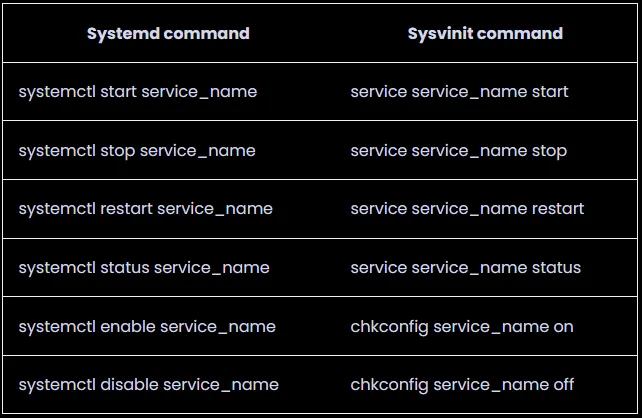
Task: Click the service service_name start cell
Action: [x=459, y=92]
